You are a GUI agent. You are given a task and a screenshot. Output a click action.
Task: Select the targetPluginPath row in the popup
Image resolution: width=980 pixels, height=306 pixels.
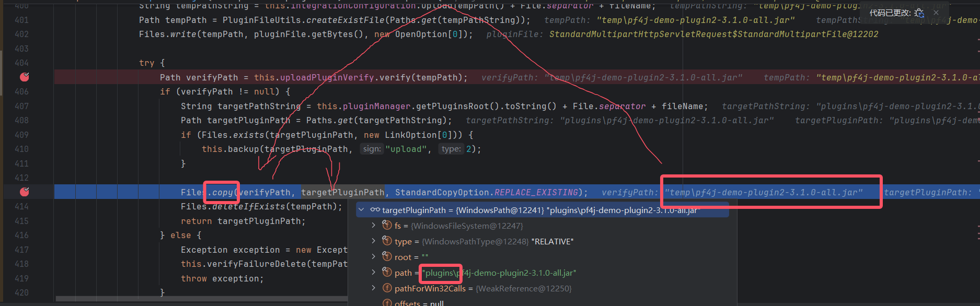tap(543, 210)
